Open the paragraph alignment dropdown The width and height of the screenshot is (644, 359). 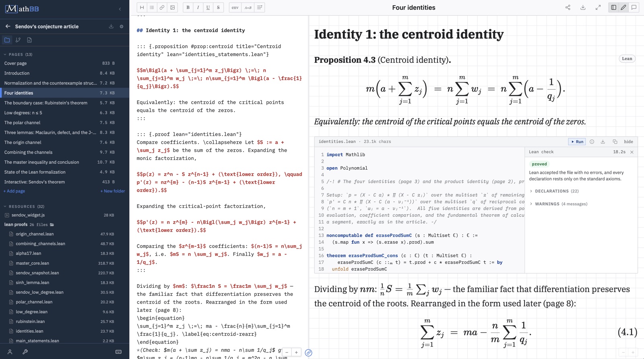pos(260,7)
